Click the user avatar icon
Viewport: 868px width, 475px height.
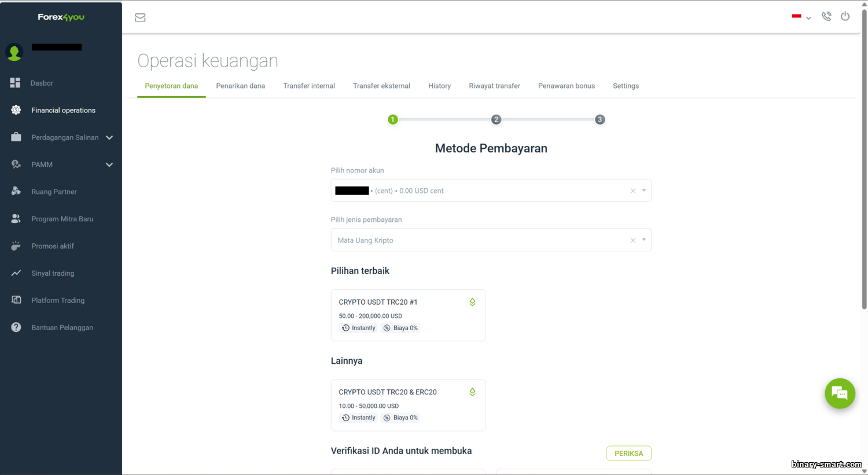coord(14,52)
